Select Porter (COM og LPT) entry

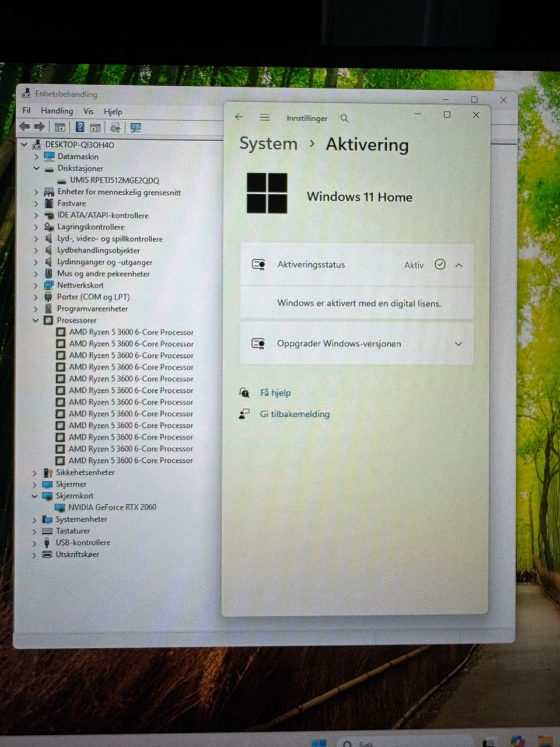click(93, 297)
